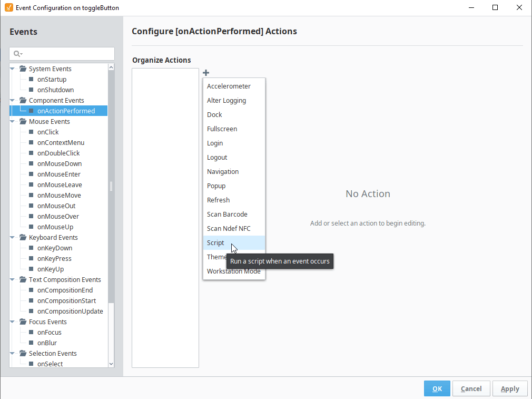The image size is (532, 399).
Task: Select the onKeyDown event
Action: point(55,248)
